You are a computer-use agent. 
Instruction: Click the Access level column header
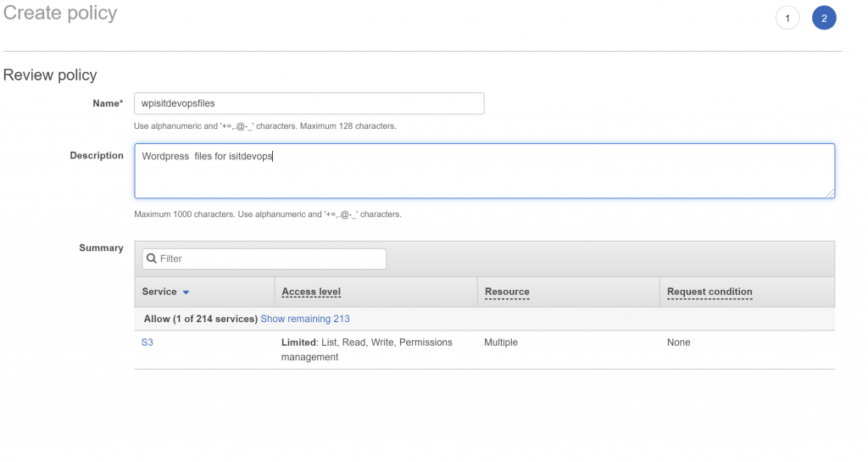point(311,292)
